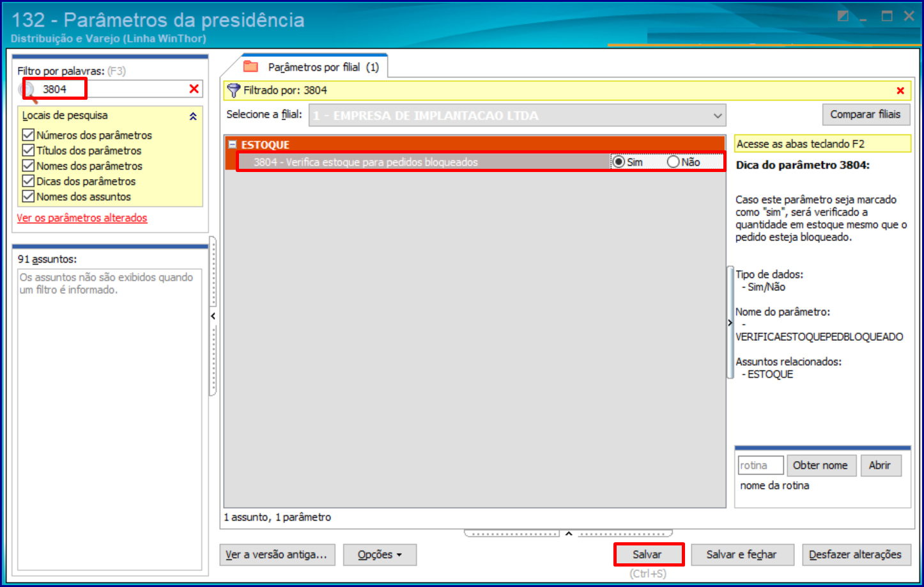The image size is (924, 587).
Task: Click the '91 assuntos:' label
Action: click(x=47, y=259)
